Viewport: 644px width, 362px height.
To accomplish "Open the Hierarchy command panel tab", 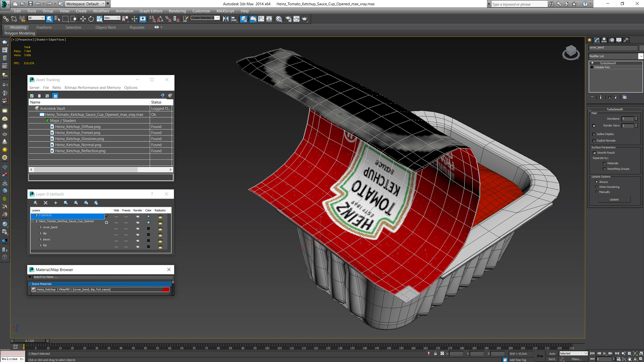I will coord(604,40).
